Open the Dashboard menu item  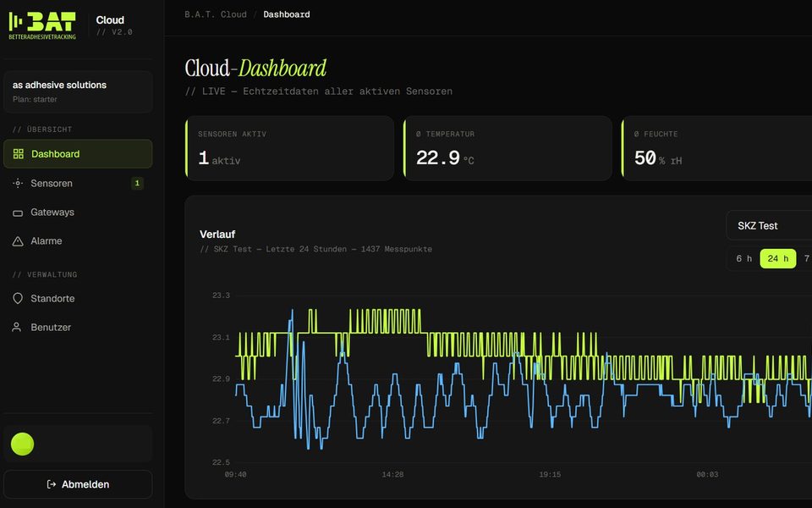78,154
